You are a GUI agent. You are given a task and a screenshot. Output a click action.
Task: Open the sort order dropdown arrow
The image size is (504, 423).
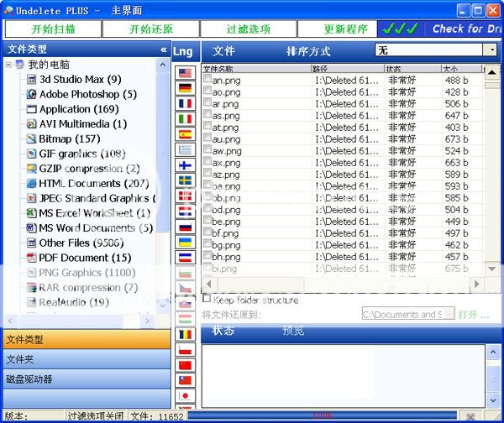tap(491, 50)
